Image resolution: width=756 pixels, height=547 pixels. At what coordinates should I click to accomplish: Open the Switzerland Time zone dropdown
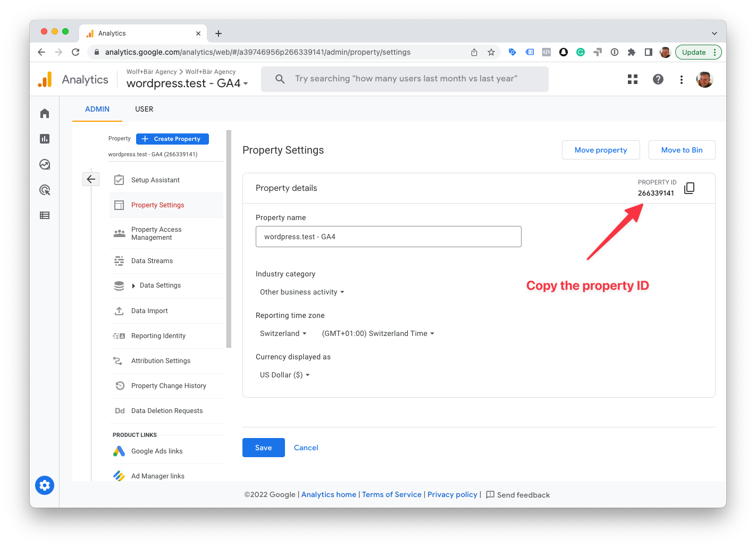[x=378, y=333]
